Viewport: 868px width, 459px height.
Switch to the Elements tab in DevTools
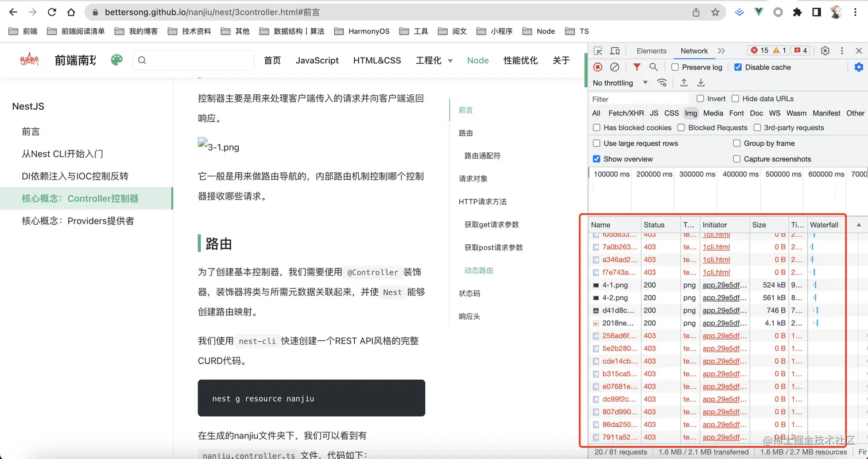click(652, 51)
